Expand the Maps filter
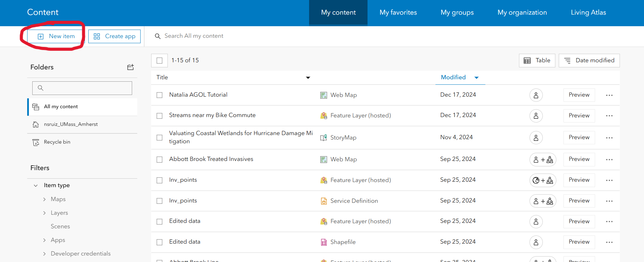Viewport: 644px width, 262px height. 44,199
